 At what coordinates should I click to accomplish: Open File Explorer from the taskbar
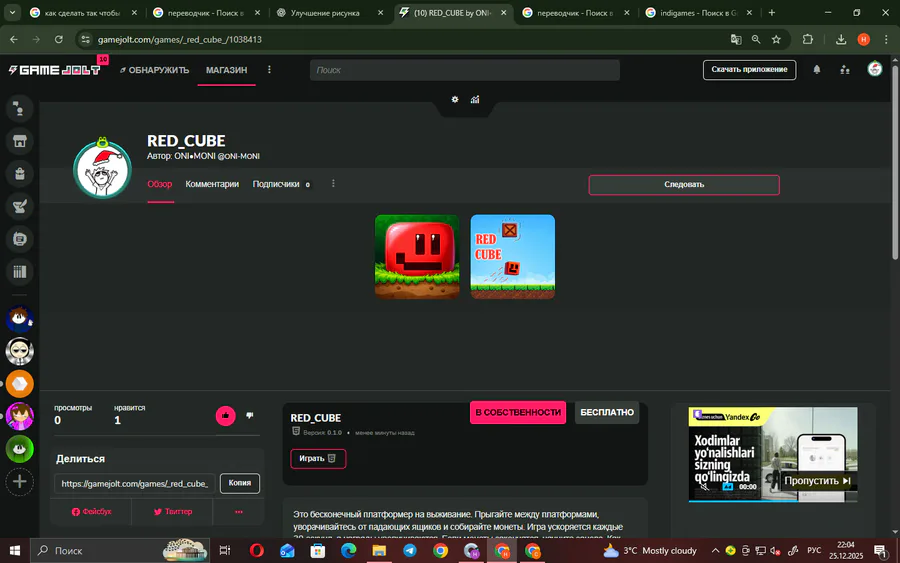tap(379, 551)
